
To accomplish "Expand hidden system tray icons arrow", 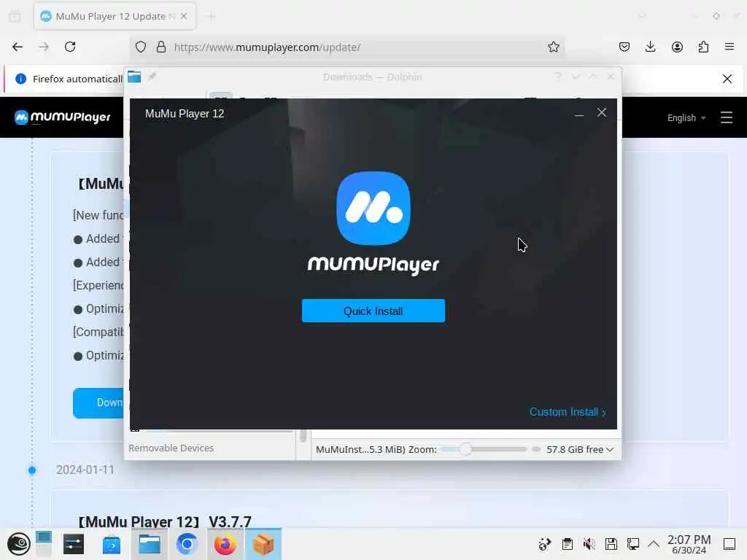I will click(x=654, y=544).
